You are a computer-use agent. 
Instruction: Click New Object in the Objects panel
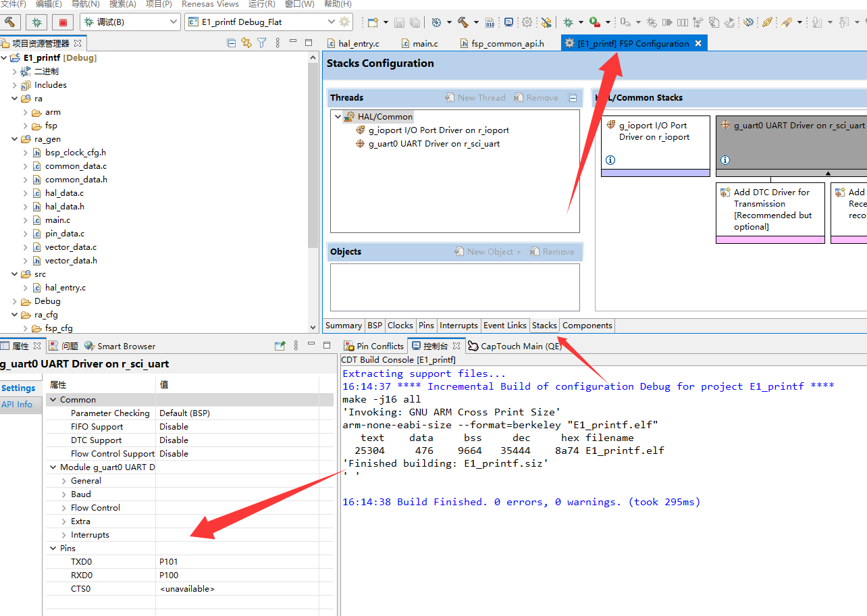pos(488,252)
